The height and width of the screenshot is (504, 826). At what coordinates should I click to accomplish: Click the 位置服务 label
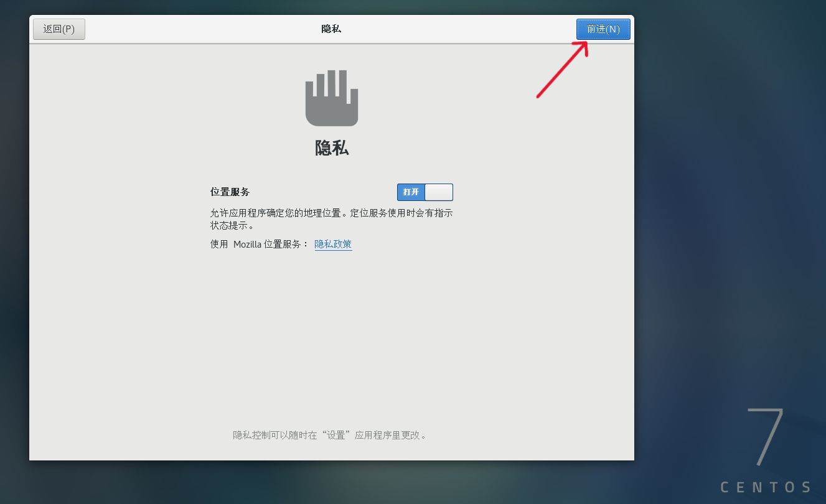[230, 192]
